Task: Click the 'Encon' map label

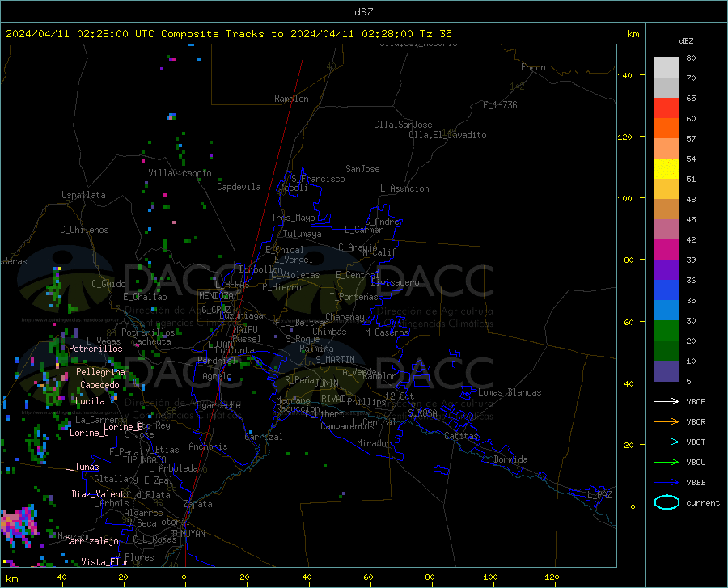Action: point(533,67)
